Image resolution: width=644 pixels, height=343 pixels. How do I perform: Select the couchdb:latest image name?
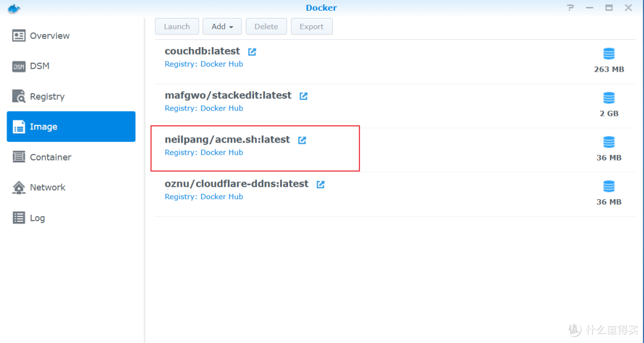[x=203, y=51]
